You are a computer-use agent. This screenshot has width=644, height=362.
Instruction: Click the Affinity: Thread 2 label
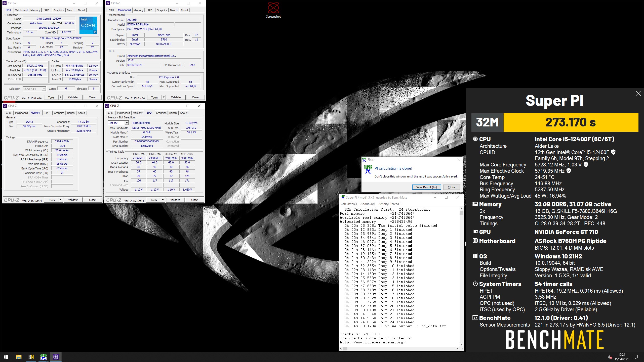click(390, 204)
